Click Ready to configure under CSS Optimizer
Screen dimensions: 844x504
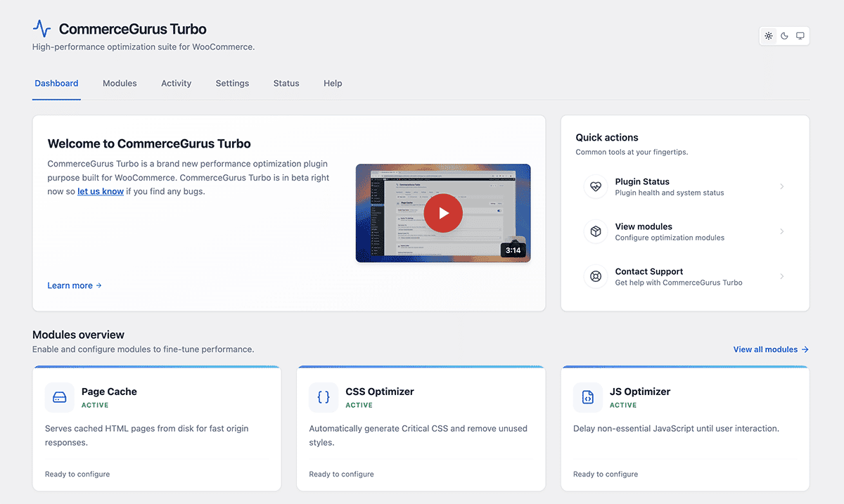click(x=341, y=474)
